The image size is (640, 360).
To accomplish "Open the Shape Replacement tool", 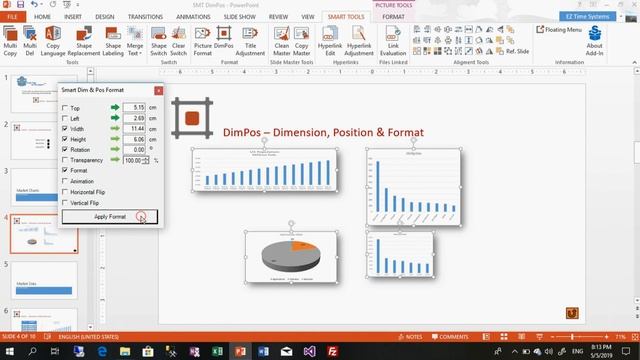I will pos(84,41).
